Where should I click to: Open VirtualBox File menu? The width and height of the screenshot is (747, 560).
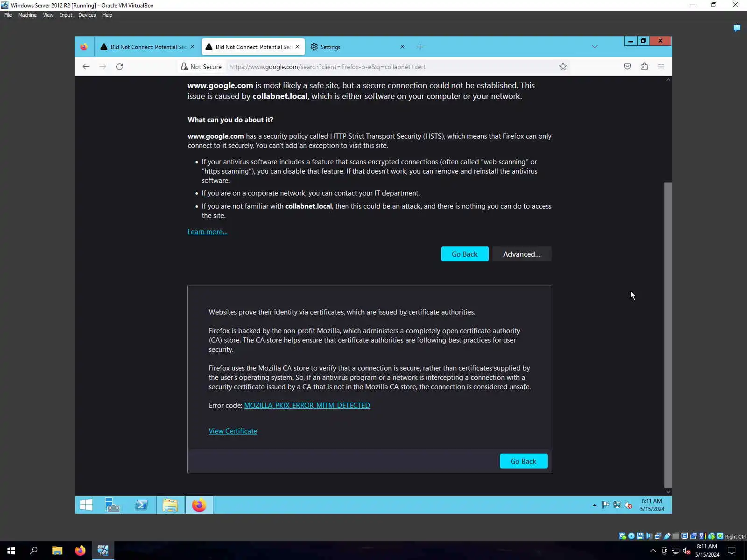[8, 15]
